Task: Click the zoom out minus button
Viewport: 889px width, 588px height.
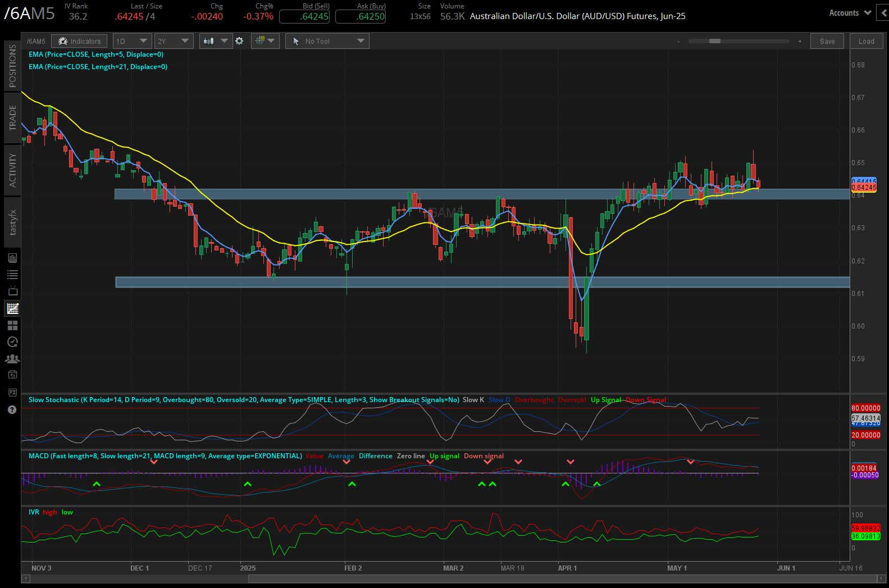Action: pos(678,41)
